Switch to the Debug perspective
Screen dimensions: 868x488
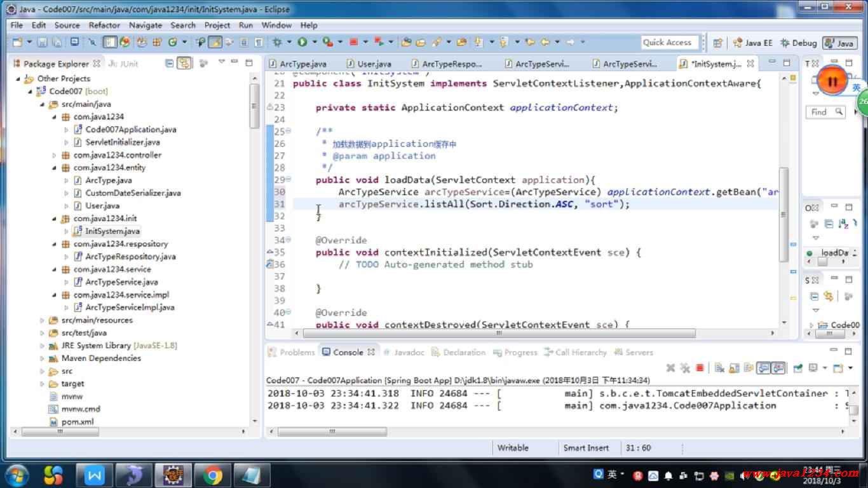pos(799,43)
